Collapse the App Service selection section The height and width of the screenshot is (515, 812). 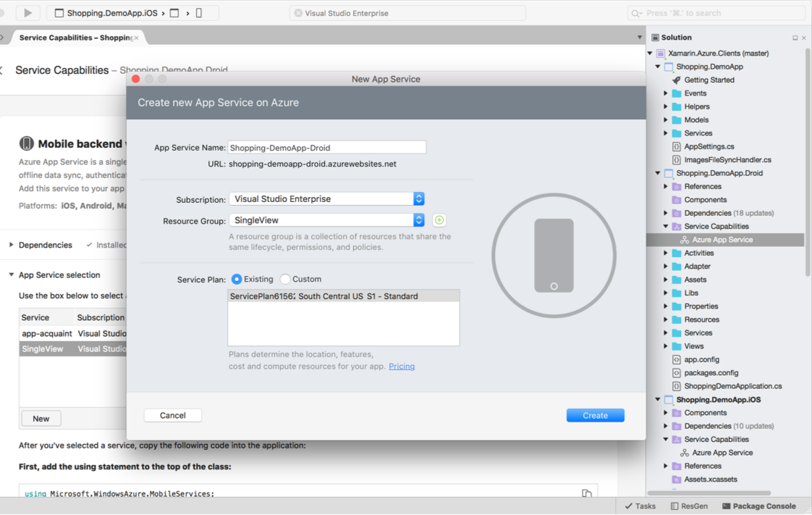(x=12, y=275)
